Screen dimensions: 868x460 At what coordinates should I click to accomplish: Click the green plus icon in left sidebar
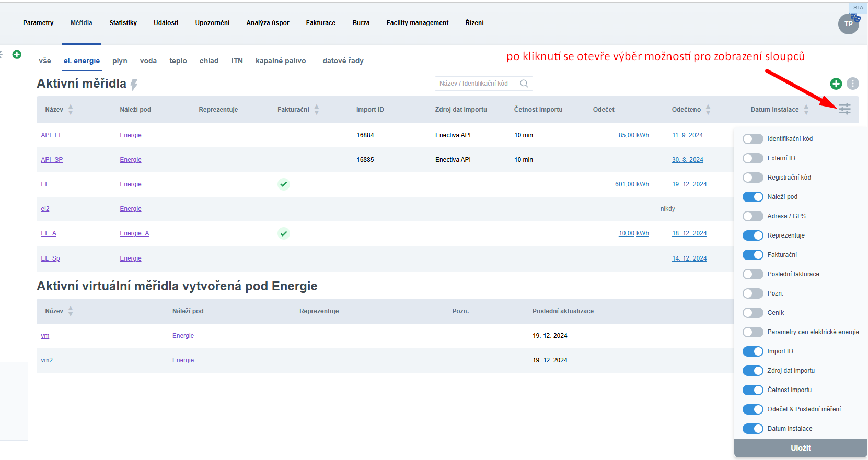coord(17,54)
